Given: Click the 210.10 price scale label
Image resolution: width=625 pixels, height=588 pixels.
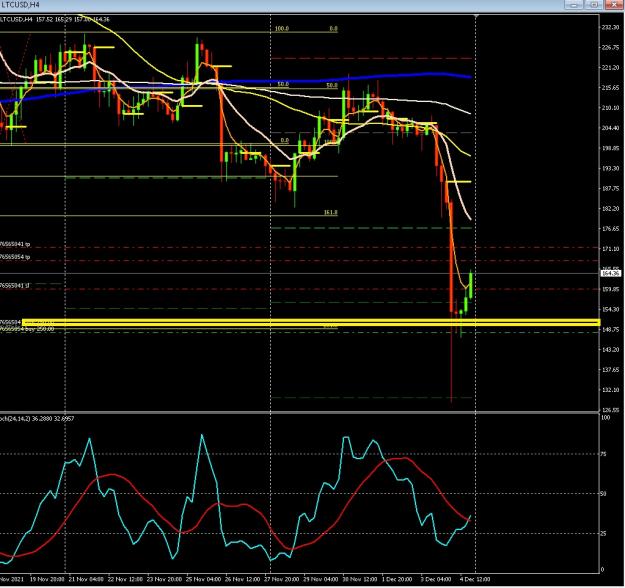Looking at the screenshot, I should (610, 108).
